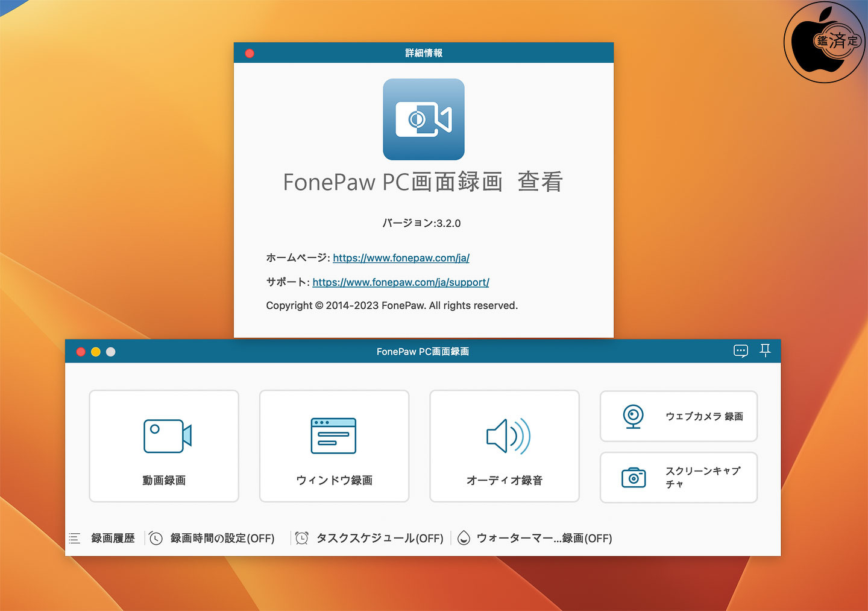Open the FonePaw support page link
Image resolution: width=868 pixels, height=611 pixels.
coord(401,282)
